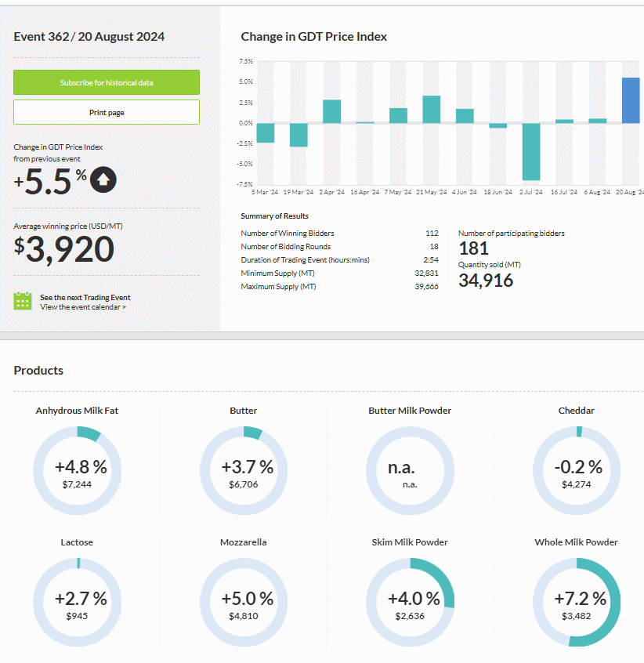The width and height of the screenshot is (644, 663).
Task: Click the Number of Bidding Rounds value 18
Action: [x=434, y=247]
